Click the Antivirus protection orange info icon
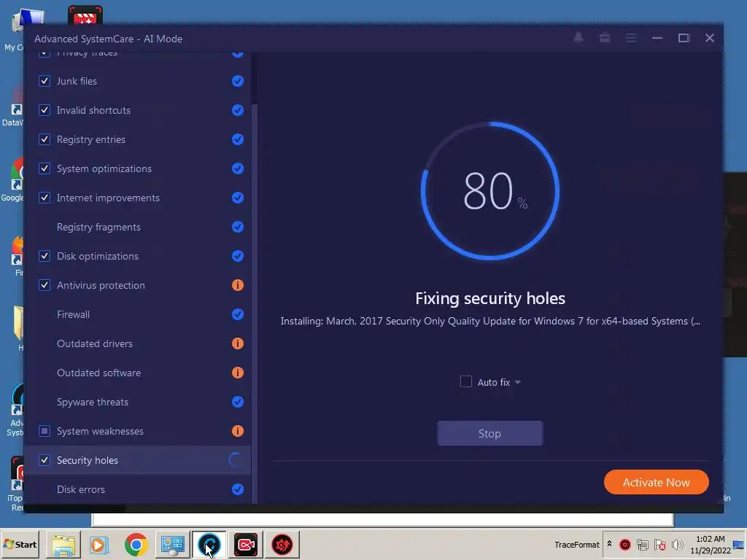747x560 pixels. (238, 285)
